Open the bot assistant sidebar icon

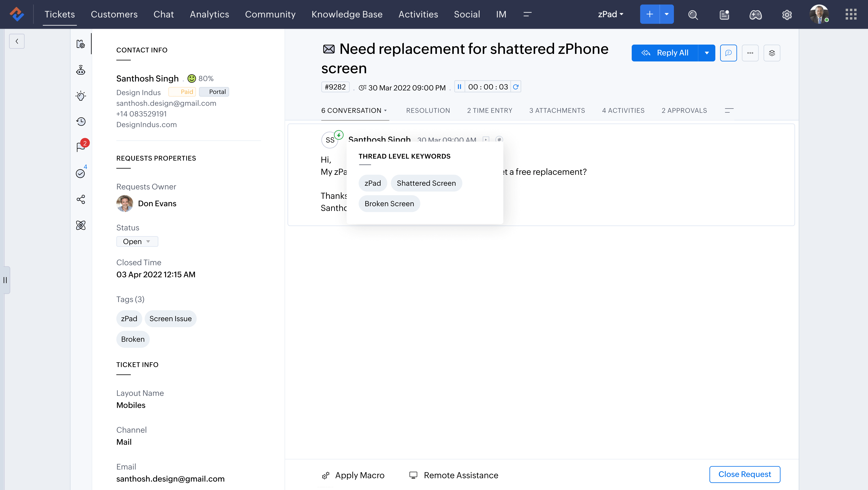coord(81,70)
